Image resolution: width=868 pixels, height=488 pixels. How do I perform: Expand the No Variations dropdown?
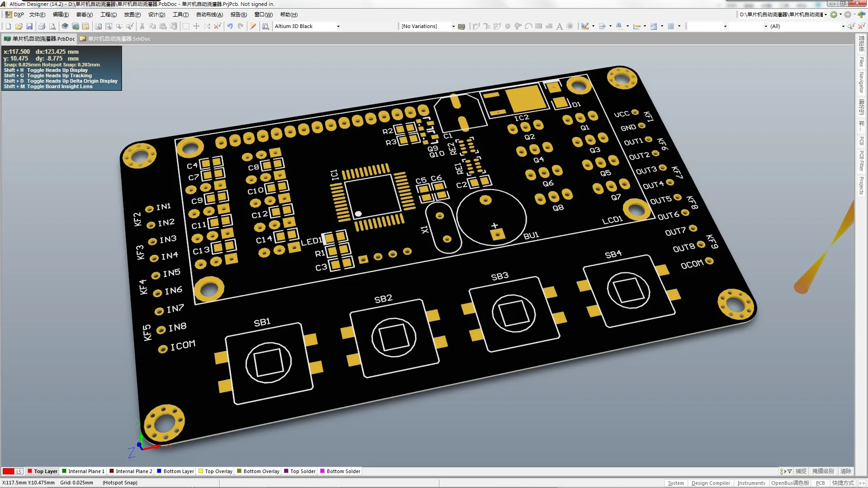pyautogui.click(x=453, y=26)
